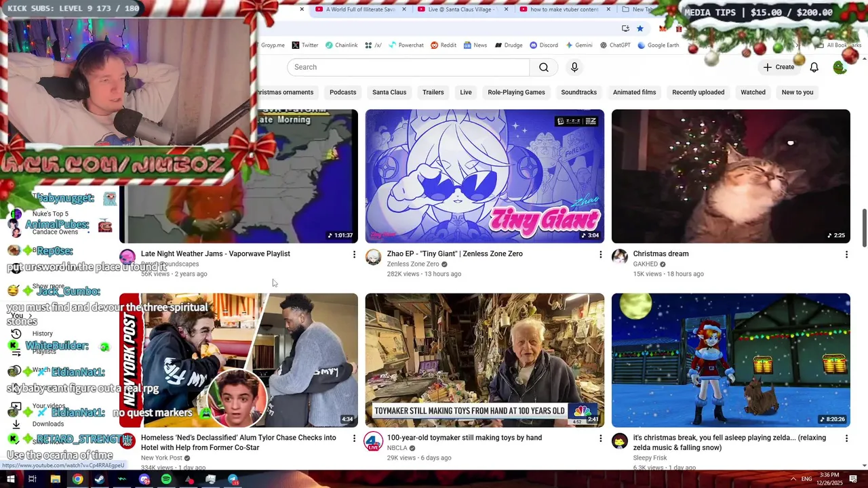Screen dimensions: 868x488
Task: Open the Gemini bookmark
Action: [x=578, y=45]
